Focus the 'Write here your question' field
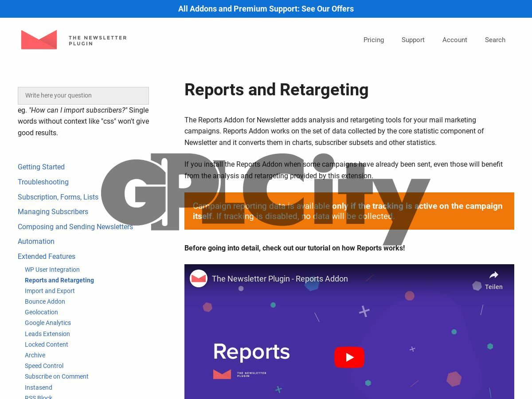Viewport: 532px width, 399px height. 83,95
